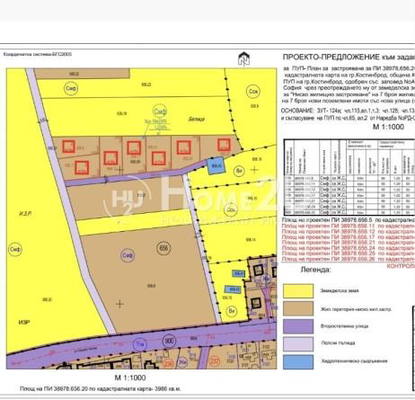Click red line 'Площ на проектен ПИ 38978.656.12'

click(x=348, y=231)
